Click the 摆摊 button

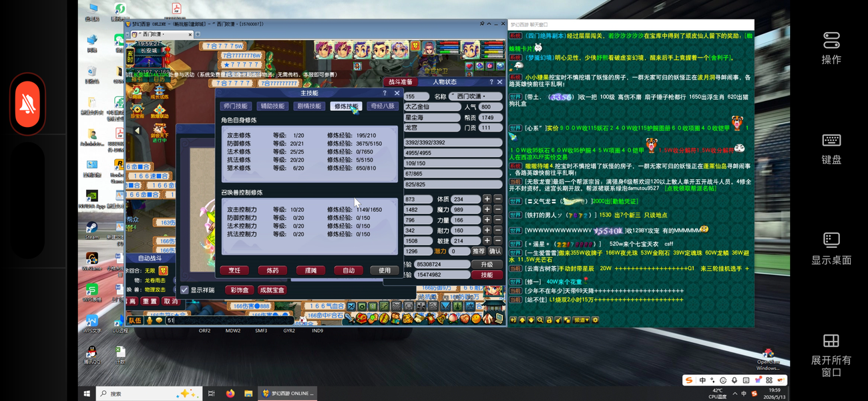click(x=310, y=271)
